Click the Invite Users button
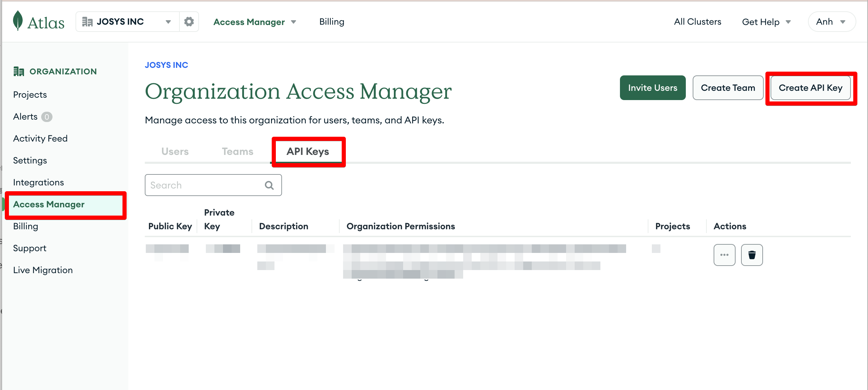Screen dimensions: 868x390 point(653,88)
